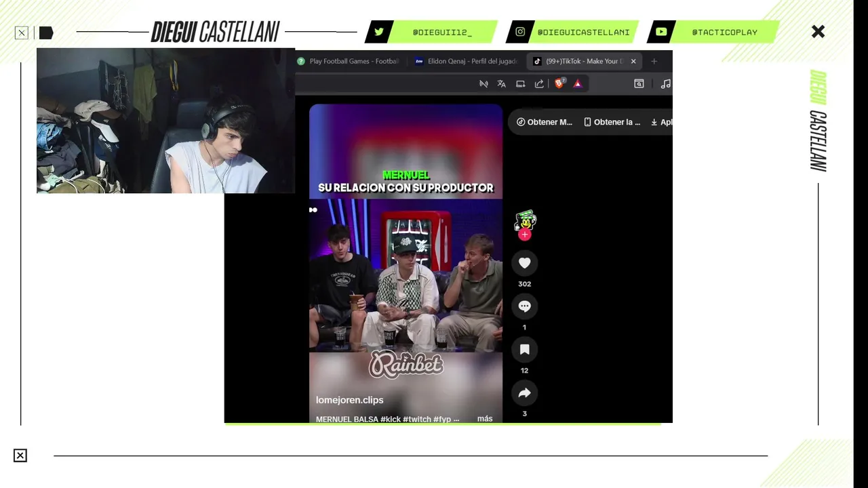Click the #kick hashtag
Image resolution: width=868 pixels, height=488 pixels.
click(x=391, y=420)
